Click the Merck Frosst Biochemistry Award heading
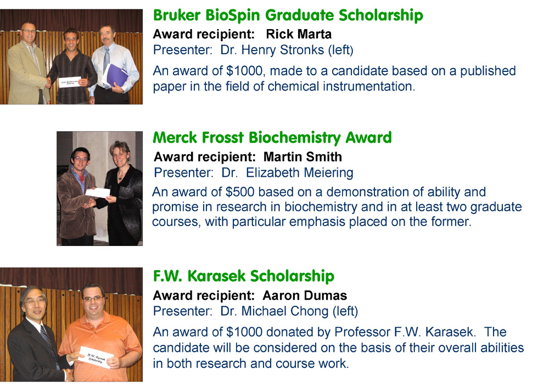The width and height of the screenshot is (549, 392). (272, 137)
